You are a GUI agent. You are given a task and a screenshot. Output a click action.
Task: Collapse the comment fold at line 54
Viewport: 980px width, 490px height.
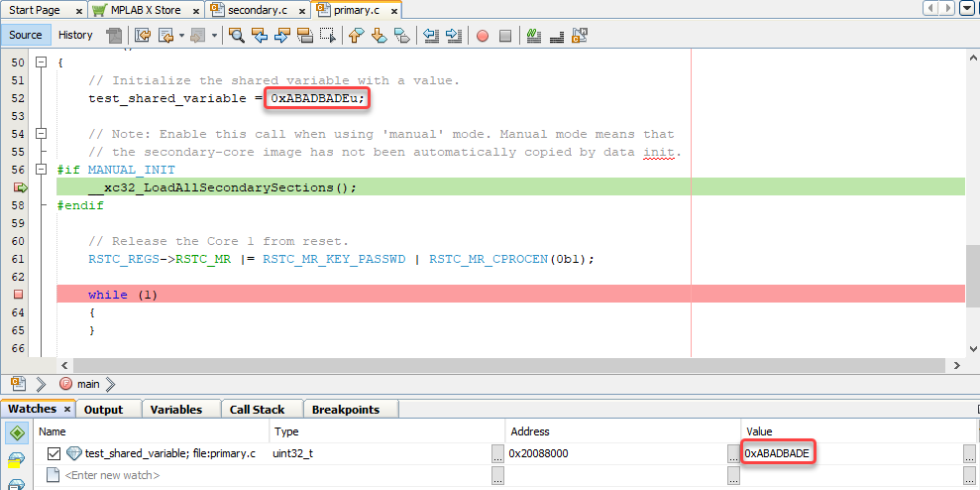coord(42,134)
